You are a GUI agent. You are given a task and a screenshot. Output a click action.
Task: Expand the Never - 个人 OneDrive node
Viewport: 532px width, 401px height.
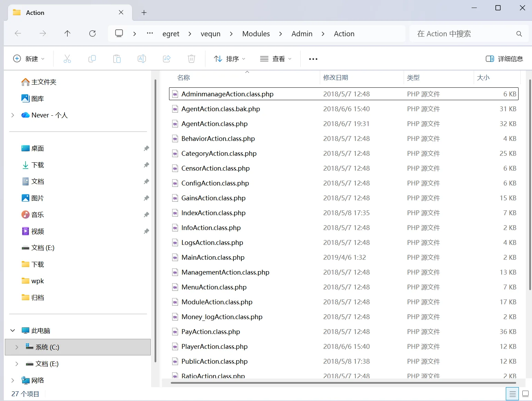[13, 115]
